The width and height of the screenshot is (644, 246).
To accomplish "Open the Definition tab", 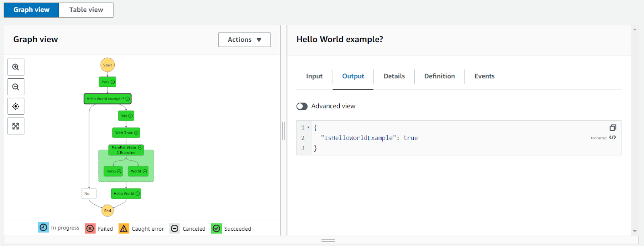I will coord(440,76).
